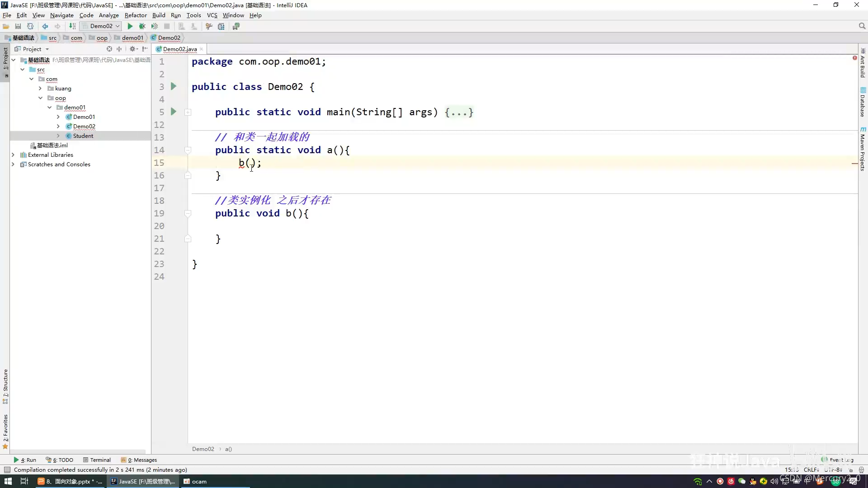868x488 pixels.
Task: Open the Analyze menu
Action: pyautogui.click(x=108, y=15)
